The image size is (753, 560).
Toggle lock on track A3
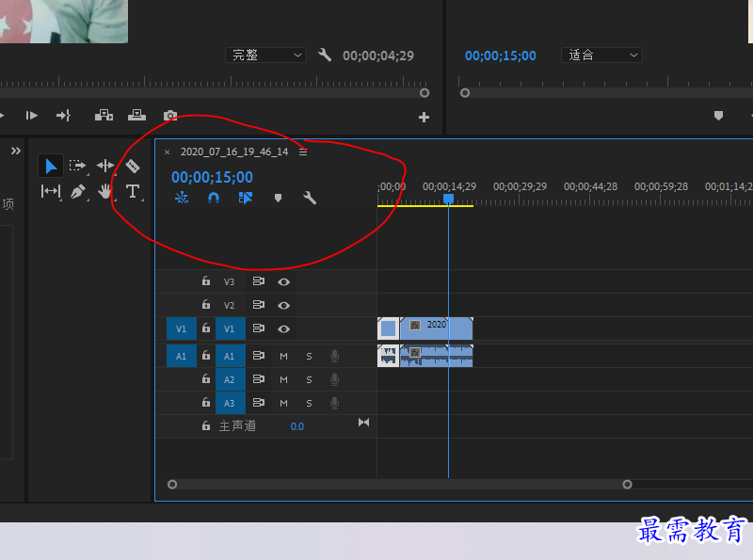pos(206,402)
